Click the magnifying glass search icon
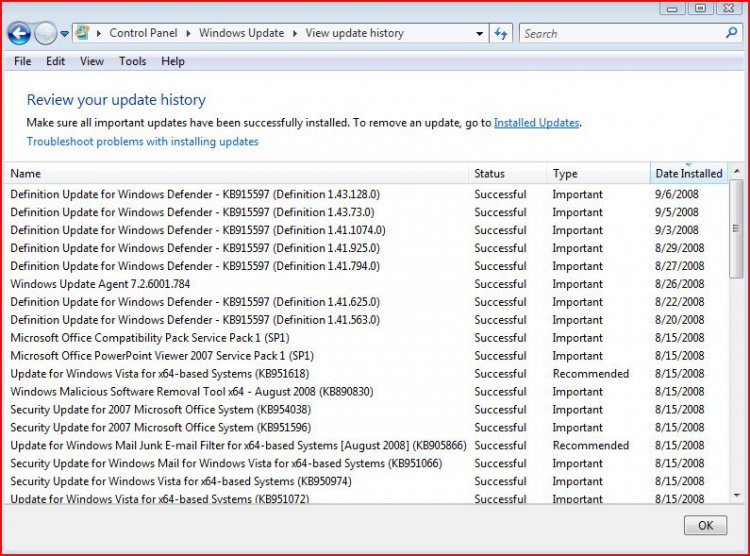This screenshot has height=556, width=750. [x=731, y=33]
